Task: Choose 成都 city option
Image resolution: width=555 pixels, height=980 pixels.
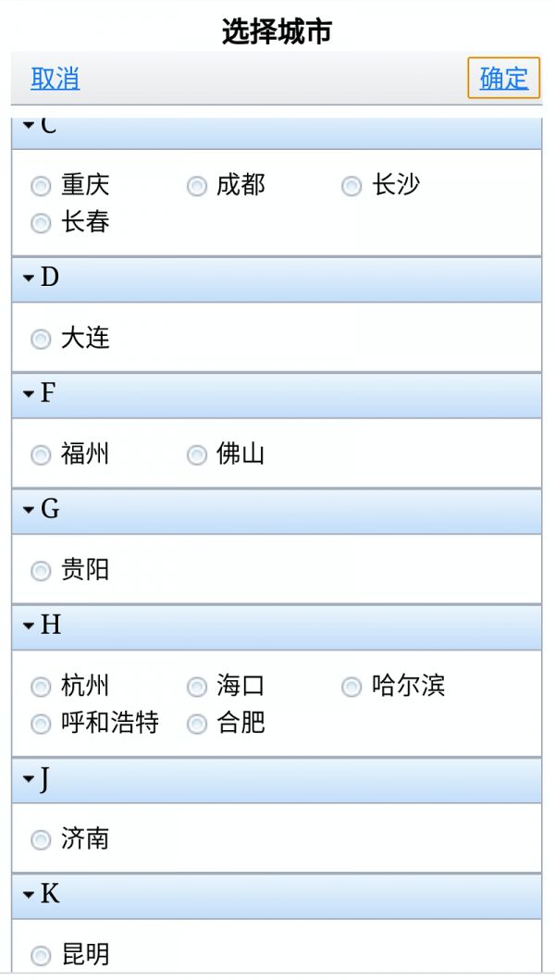Action: [x=197, y=186]
